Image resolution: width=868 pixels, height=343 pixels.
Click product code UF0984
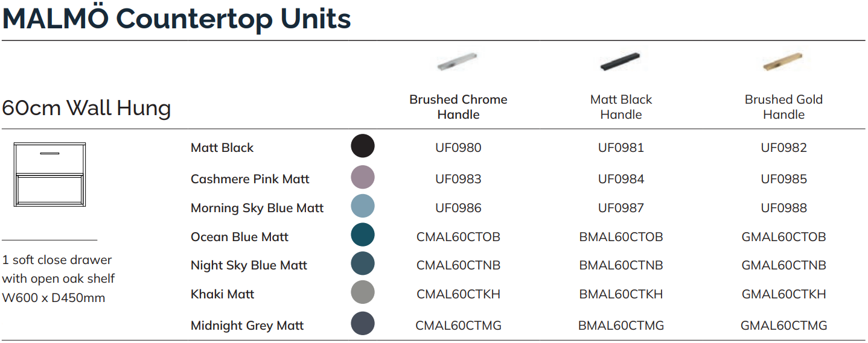621,179
